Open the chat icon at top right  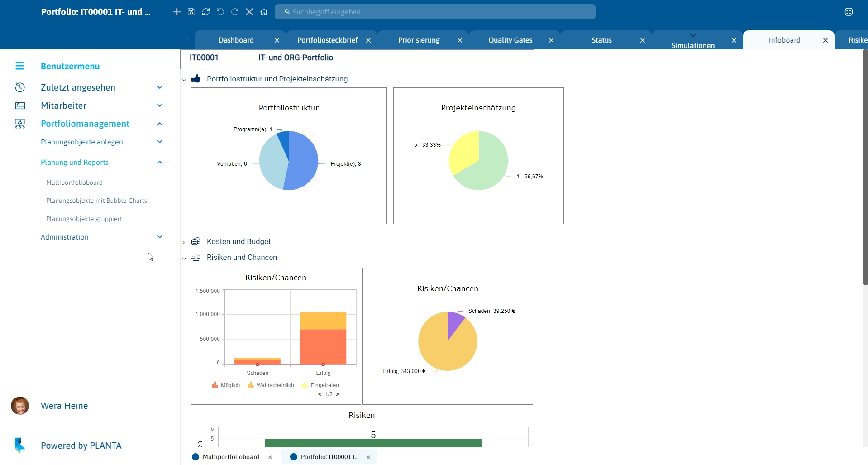(x=849, y=12)
